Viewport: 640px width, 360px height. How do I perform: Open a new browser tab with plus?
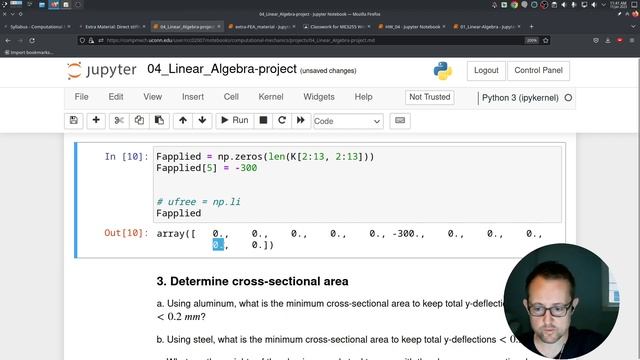[x=531, y=27]
